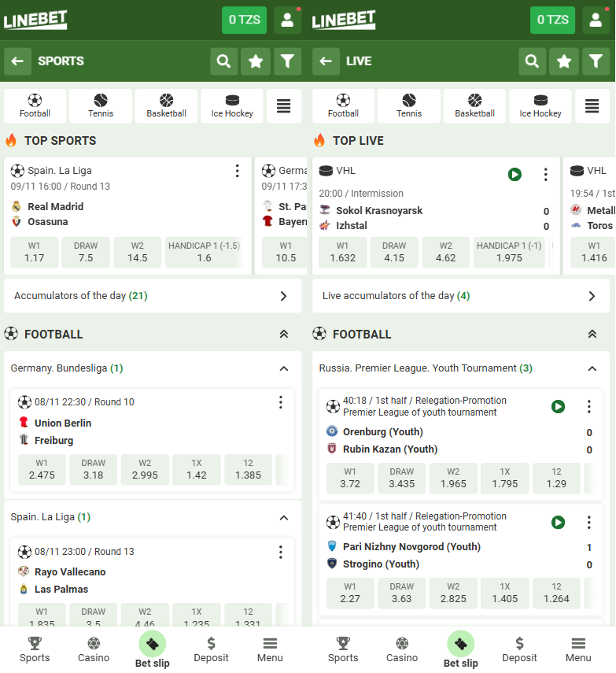Image resolution: width=616 pixels, height=673 pixels.
Task: Click 0 TZS balance in Live panel
Action: 552,20
